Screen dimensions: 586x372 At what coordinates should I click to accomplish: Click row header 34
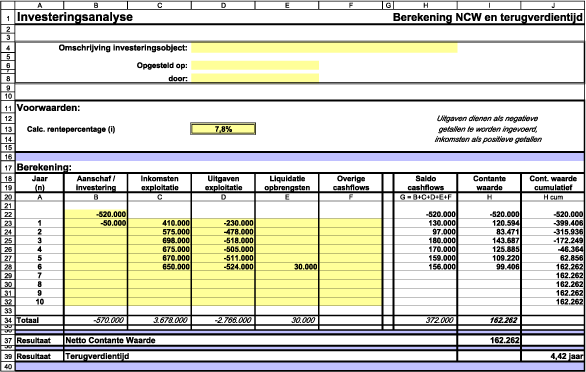point(7,320)
